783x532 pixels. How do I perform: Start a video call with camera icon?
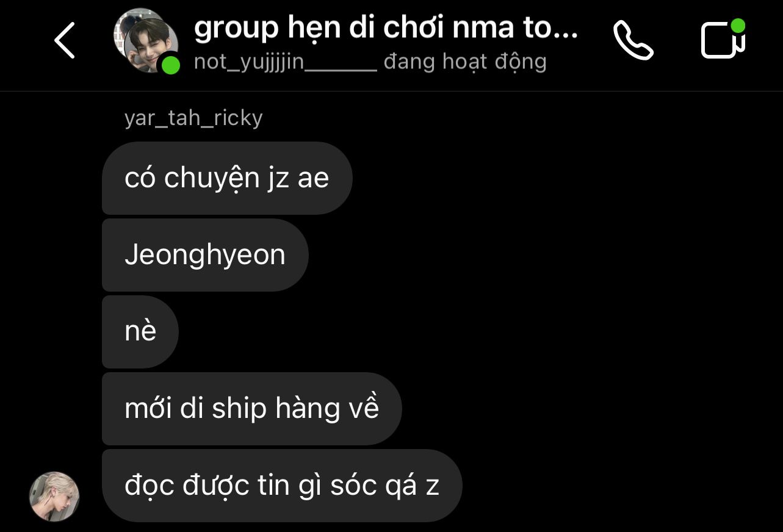(723, 40)
